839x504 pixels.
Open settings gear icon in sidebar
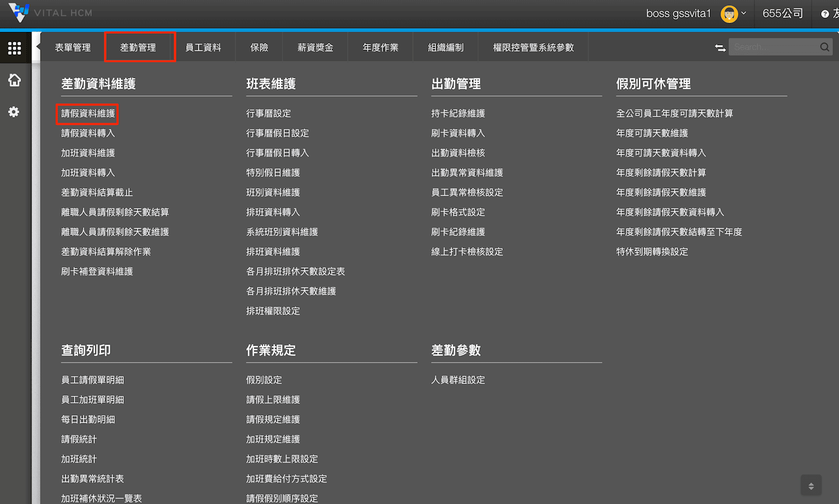(14, 112)
